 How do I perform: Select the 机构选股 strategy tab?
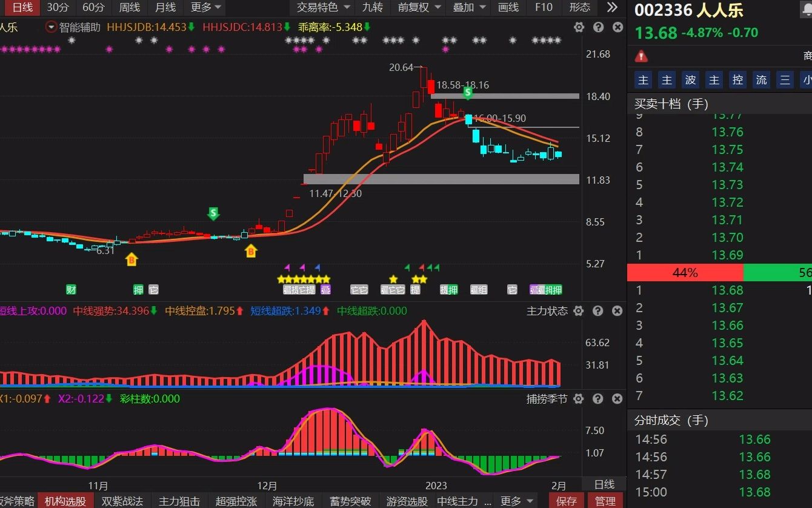pyautogui.click(x=65, y=501)
